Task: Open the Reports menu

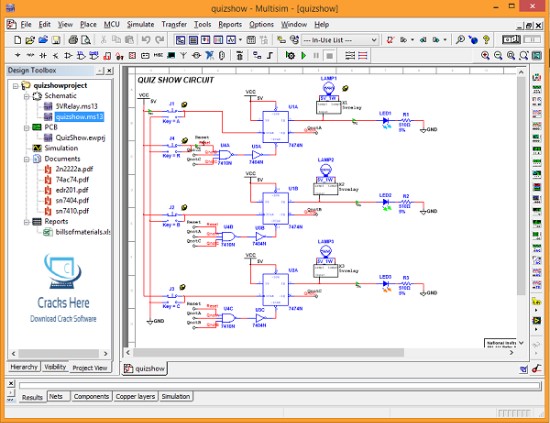Action: (230, 25)
